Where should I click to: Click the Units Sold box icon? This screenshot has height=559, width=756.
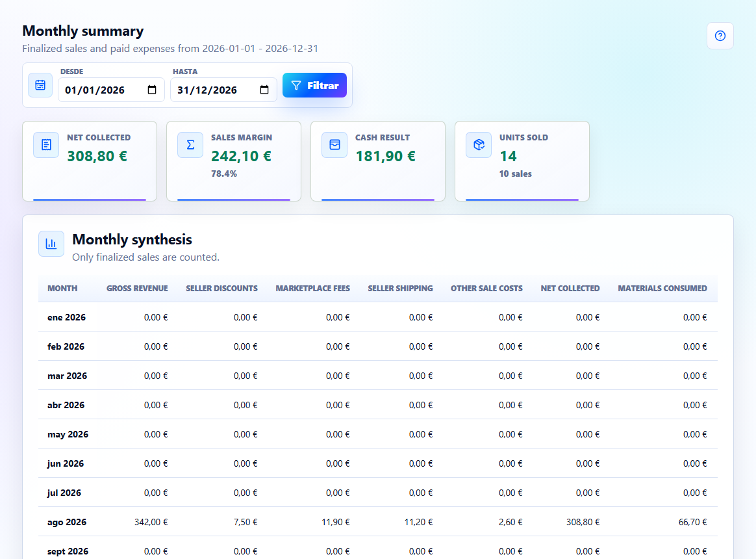coord(479,145)
